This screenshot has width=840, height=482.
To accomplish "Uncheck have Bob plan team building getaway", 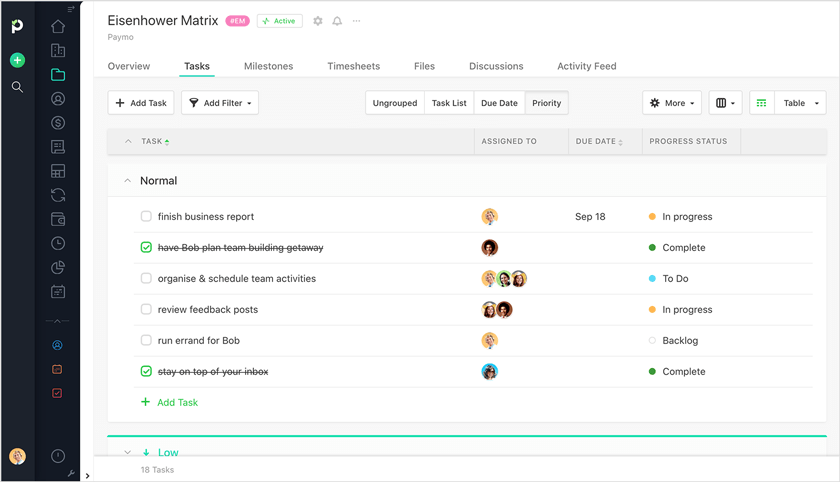I will point(146,247).
